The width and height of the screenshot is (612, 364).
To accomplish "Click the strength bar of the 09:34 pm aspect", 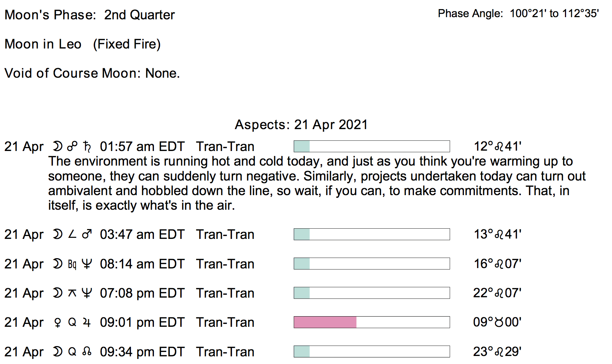I will click(x=372, y=352).
